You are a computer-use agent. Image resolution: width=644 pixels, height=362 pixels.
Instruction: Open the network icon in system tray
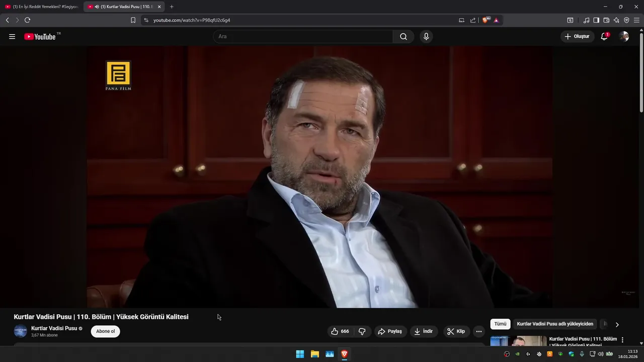593,354
